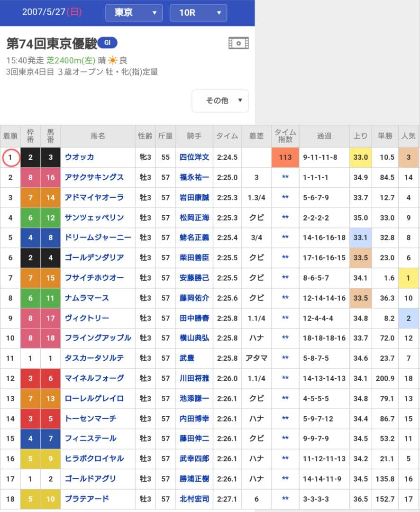Click the red-circled first place marker
Viewport: 420px width, 512px height.
(10, 157)
